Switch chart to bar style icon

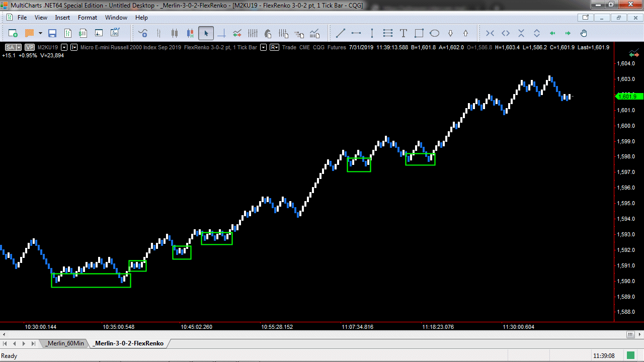pos(159,33)
